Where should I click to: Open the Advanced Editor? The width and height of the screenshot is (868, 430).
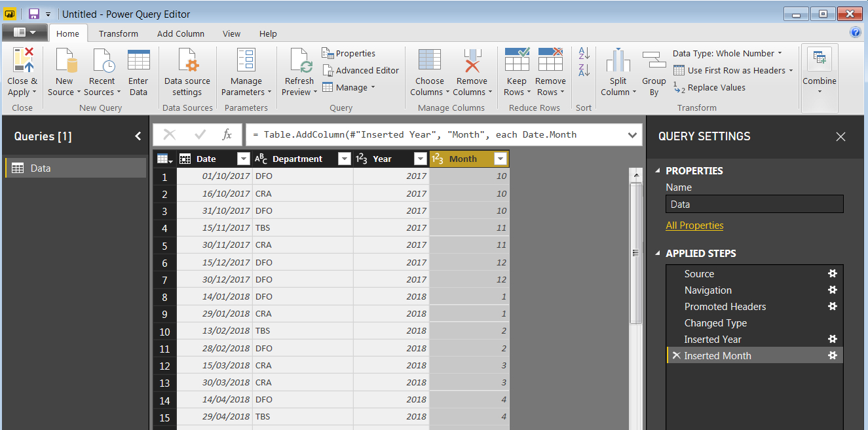pos(360,70)
